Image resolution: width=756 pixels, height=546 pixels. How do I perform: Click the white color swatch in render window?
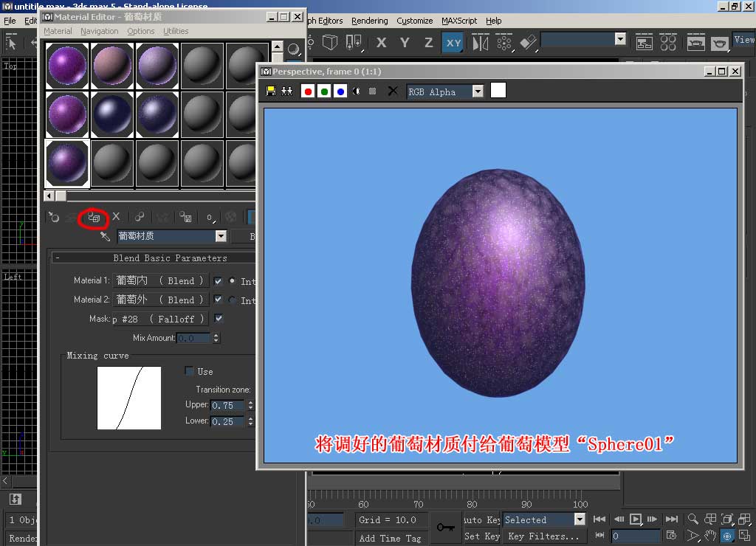[498, 91]
